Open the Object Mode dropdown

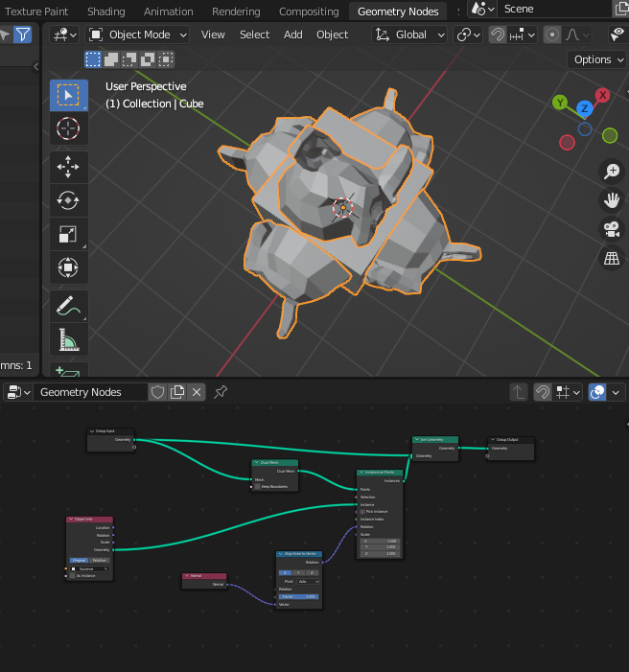(137, 35)
